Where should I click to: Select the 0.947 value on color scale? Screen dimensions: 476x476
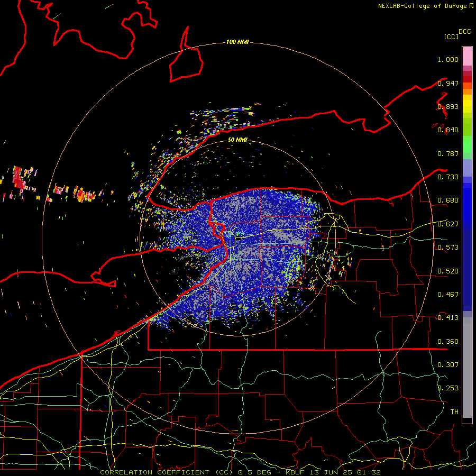click(448, 83)
